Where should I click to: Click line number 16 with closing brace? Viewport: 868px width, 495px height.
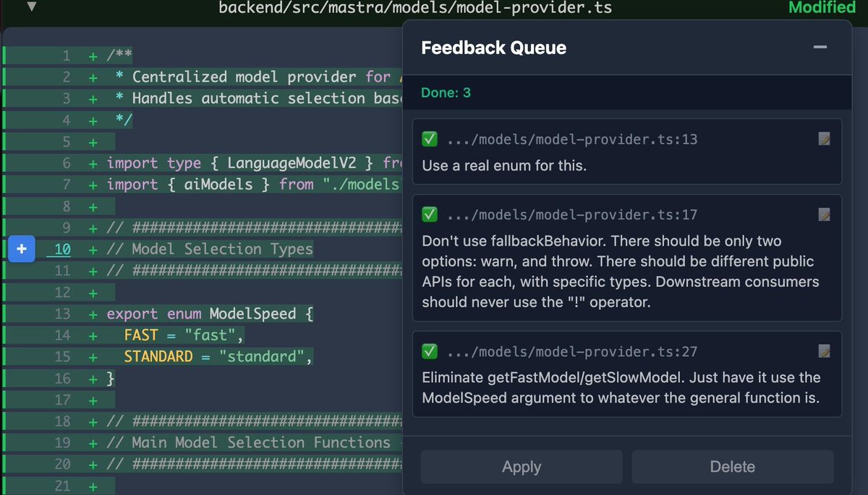(63, 379)
